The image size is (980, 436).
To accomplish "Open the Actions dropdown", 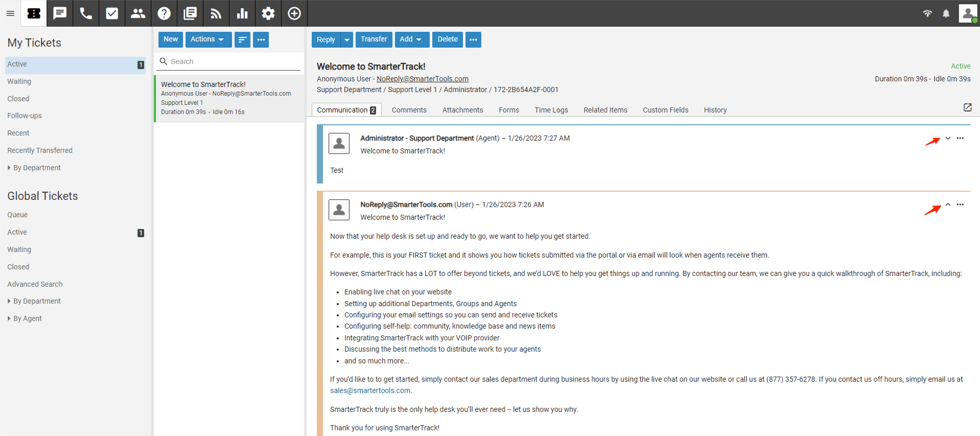I will (208, 39).
